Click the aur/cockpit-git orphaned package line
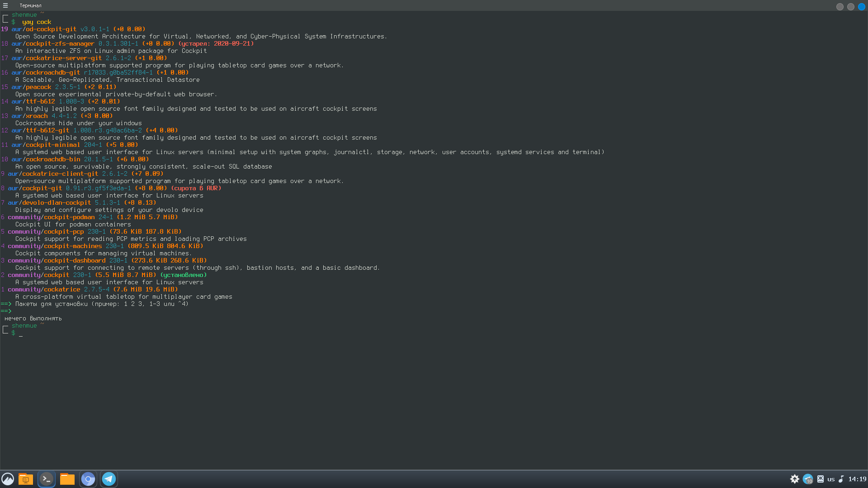This screenshot has height=488, width=868. click(x=111, y=188)
